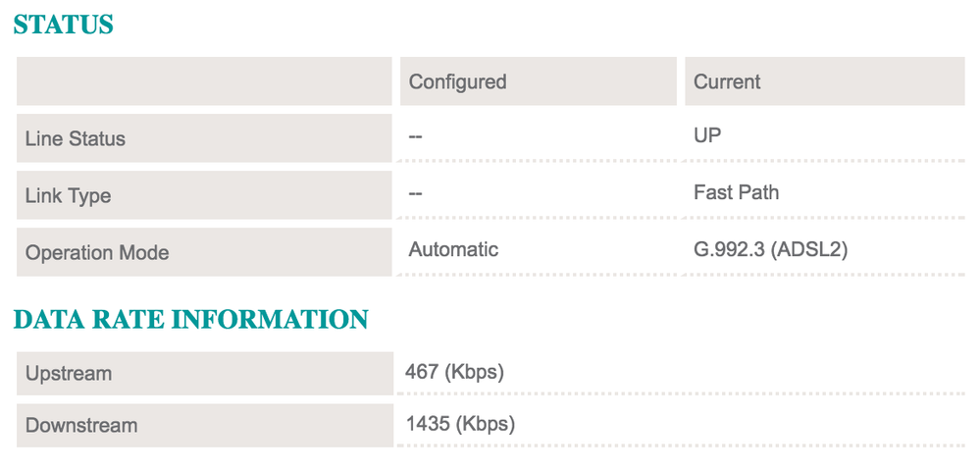
Task: Select the Configured column header
Action: pyautogui.click(x=457, y=81)
